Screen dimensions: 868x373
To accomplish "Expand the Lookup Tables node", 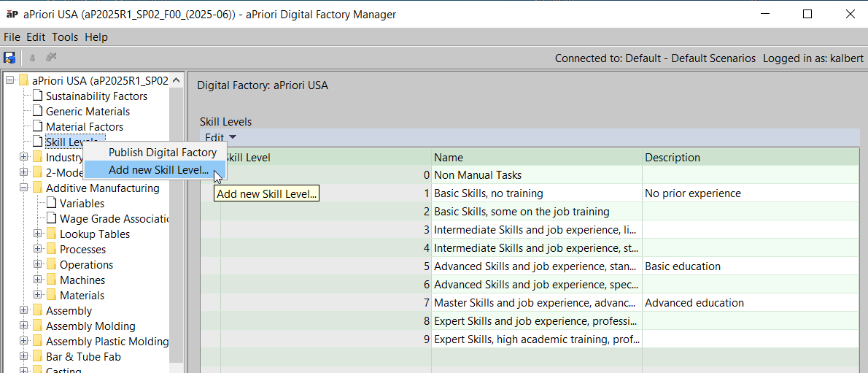I will (x=38, y=234).
